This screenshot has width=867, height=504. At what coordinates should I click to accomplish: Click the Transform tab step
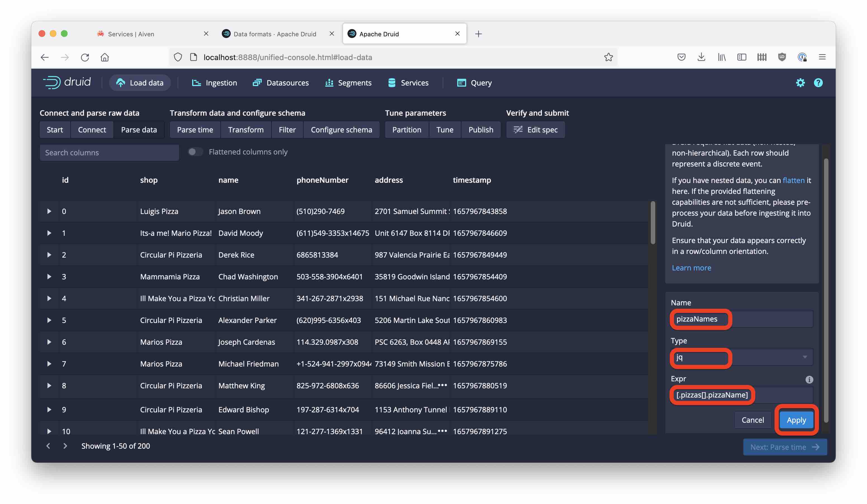[245, 129]
